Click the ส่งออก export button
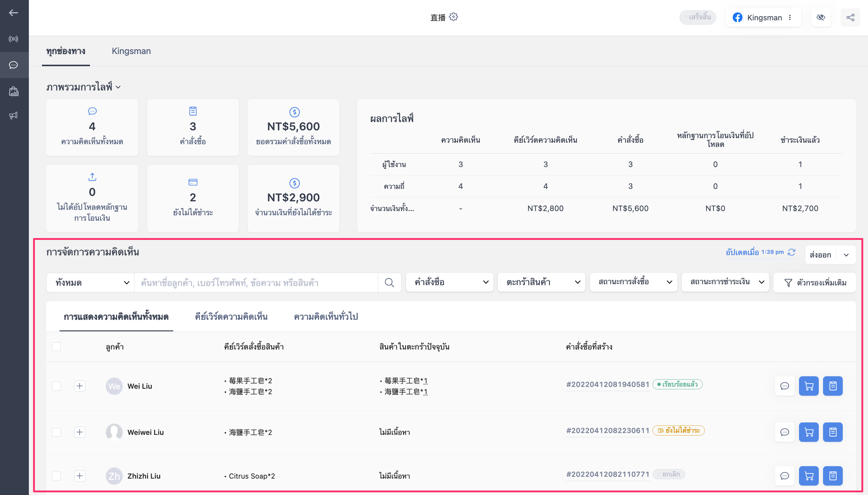This screenshot has width=868, height=495. [x=820, y=255]
